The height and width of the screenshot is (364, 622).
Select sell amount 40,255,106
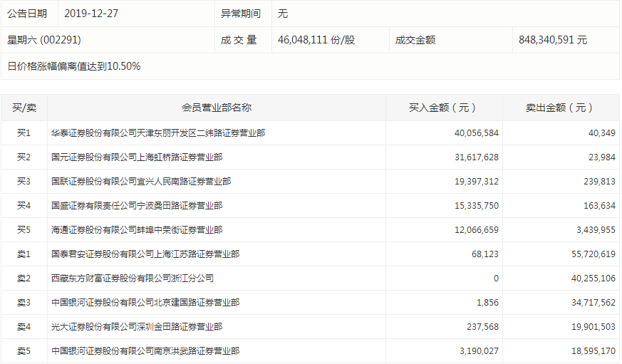(594, 278)
